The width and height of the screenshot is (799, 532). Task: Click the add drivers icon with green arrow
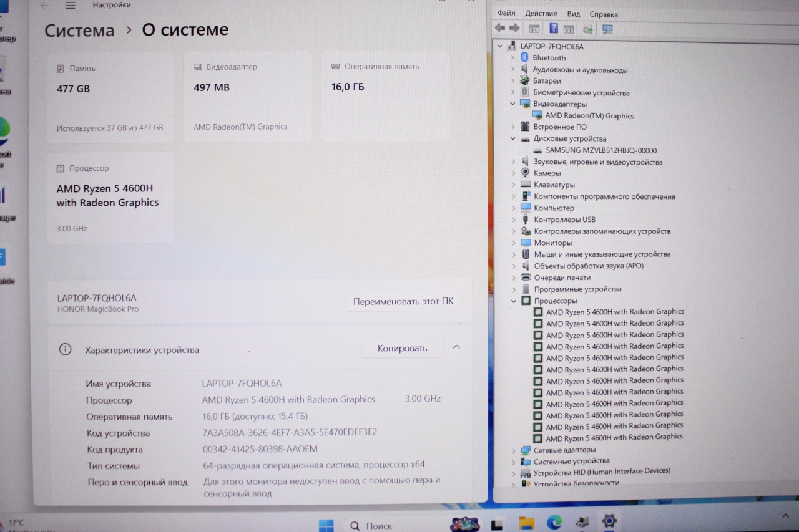(x=588, y=29)
